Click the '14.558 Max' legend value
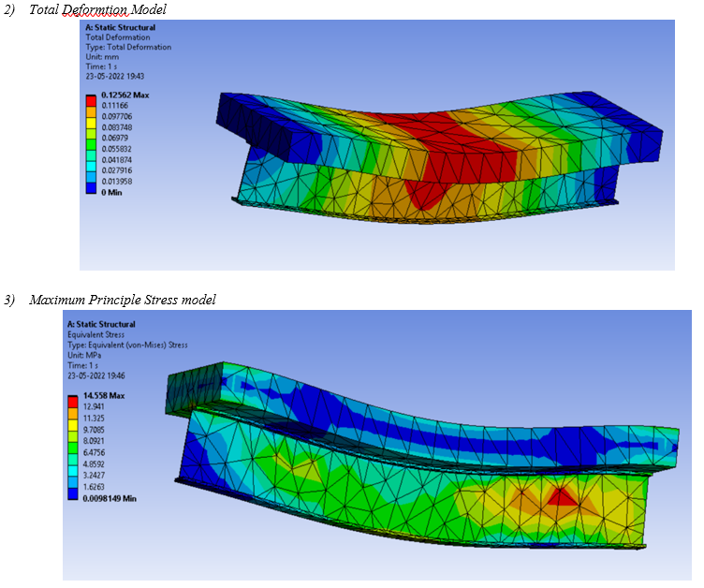Image resolution: width=704 pixels, height=588 pixels. (104, 396)
